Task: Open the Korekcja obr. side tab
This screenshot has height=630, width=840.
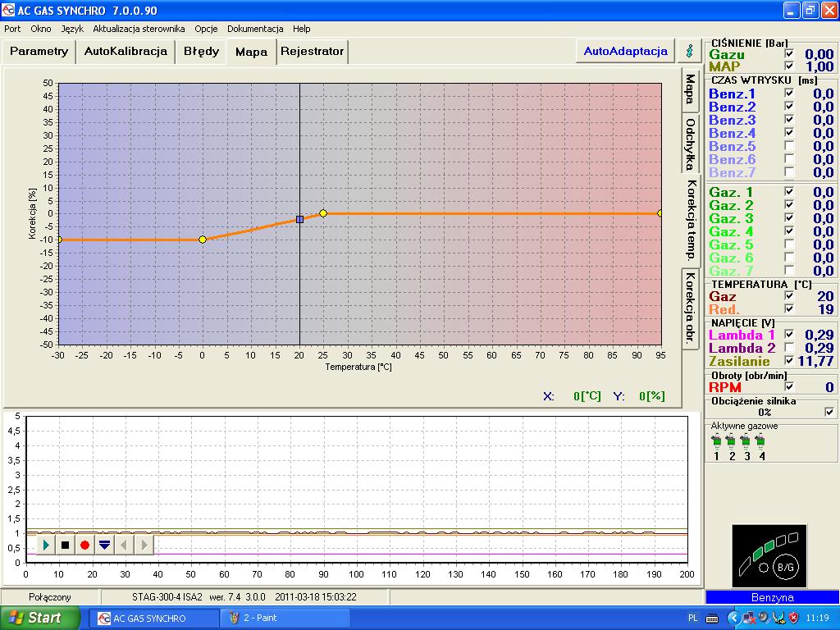Action: coord(690,308)
